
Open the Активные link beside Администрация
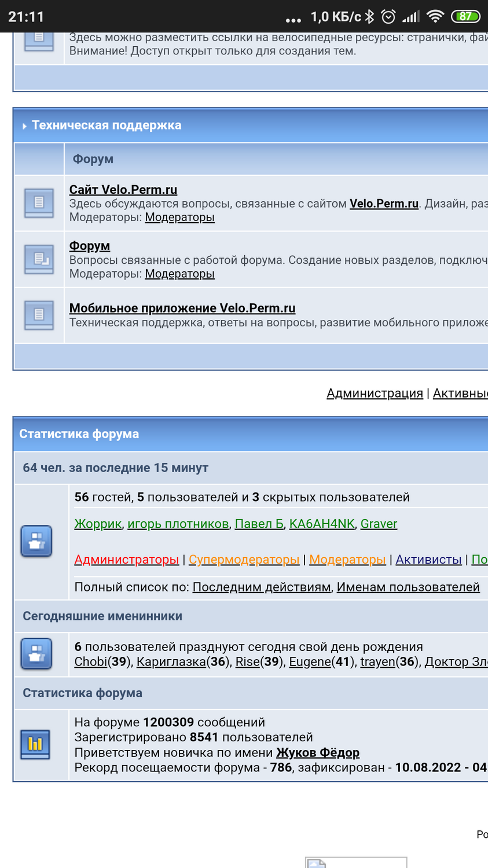[x=460, y=393]
